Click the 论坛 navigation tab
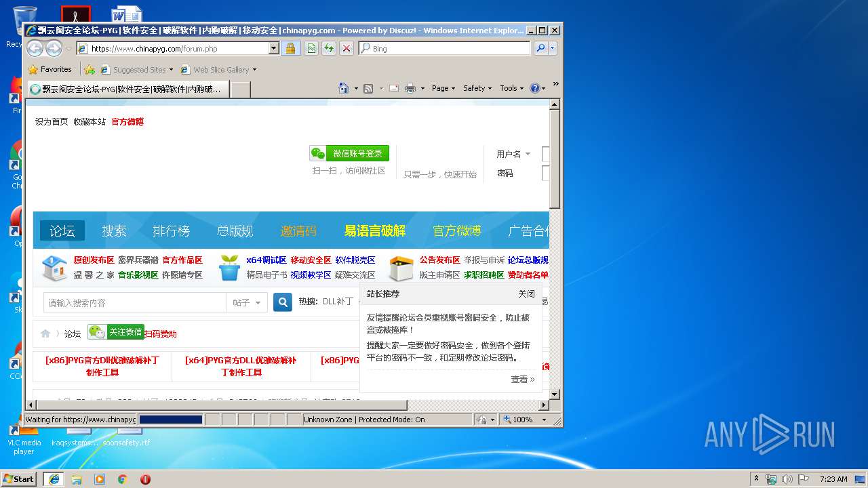 tap(62, 230)
